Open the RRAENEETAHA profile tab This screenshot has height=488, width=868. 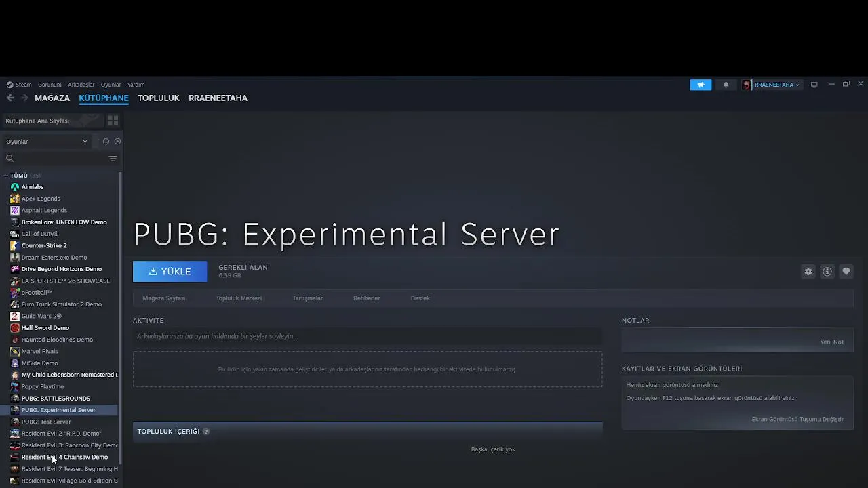(218, 98)
